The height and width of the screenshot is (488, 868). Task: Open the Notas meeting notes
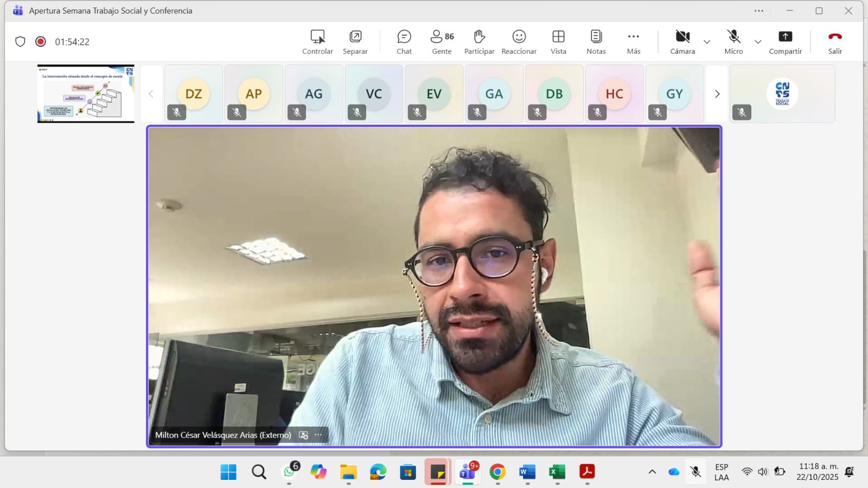pyautogui.click(x=596, y=42)
